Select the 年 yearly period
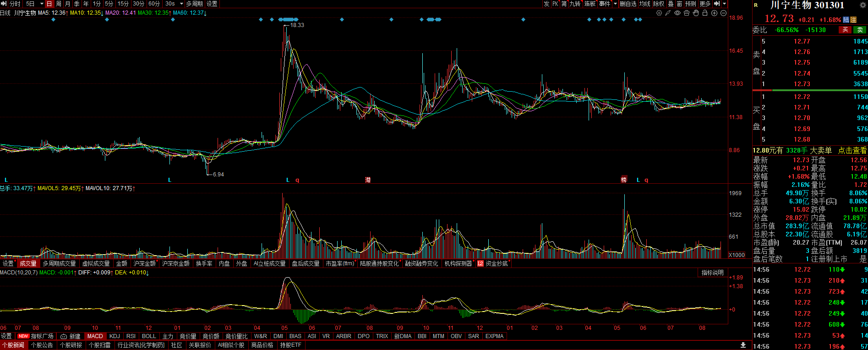Screen dimensions: 868x350 point(86,4)
